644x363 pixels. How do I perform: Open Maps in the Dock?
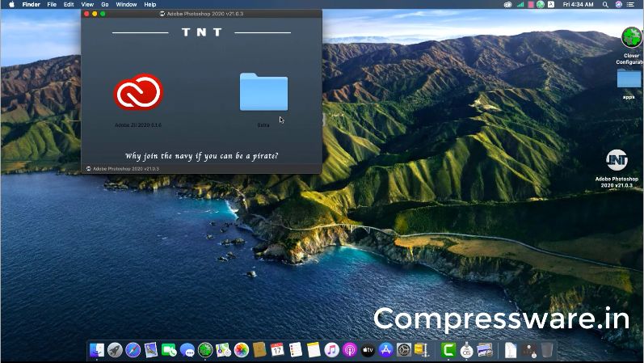pos(223,350)
